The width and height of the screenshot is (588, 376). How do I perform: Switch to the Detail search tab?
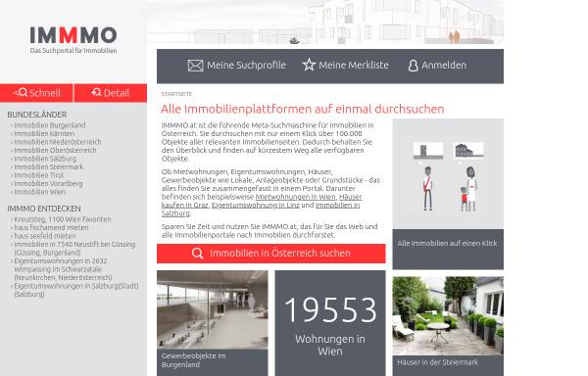pos(111,93)
